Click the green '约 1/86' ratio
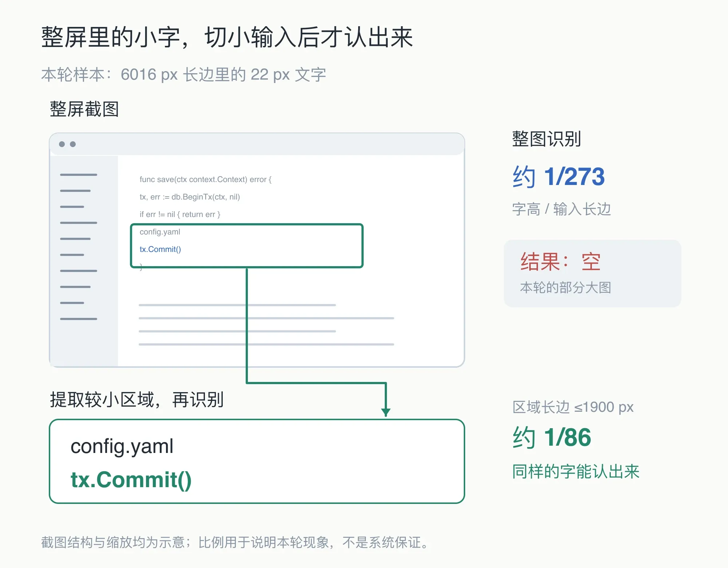Screen dimensions: 728x568 tap(552, 437)
